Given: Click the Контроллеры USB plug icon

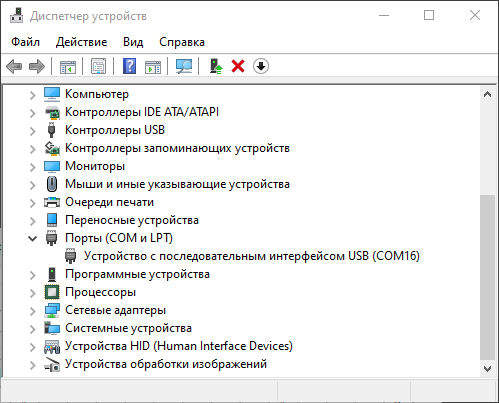Looking at the screenshot, I should 51,130.
